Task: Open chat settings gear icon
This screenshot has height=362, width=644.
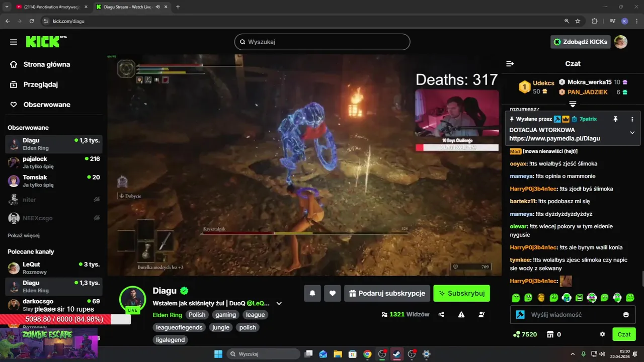Action: [602, 334]
